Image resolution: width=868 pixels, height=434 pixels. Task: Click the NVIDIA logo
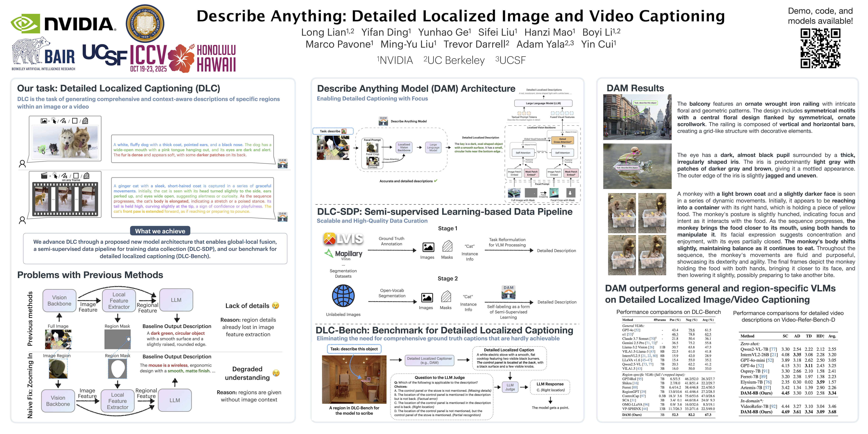[x=63, y=24]
